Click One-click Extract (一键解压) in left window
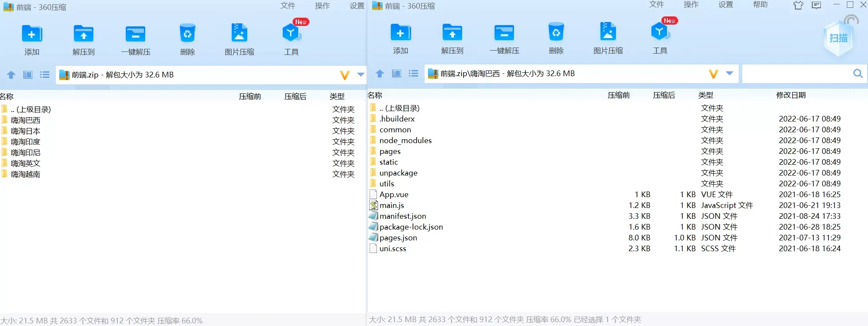Image resolution: width=868 pixels, height=326 pixels. click(x=135, y=35)
